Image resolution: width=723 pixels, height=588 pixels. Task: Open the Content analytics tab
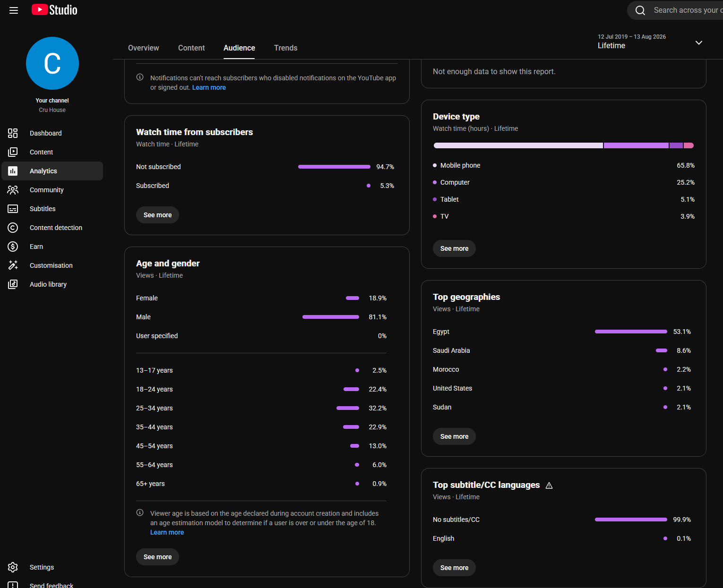(191, 48)
